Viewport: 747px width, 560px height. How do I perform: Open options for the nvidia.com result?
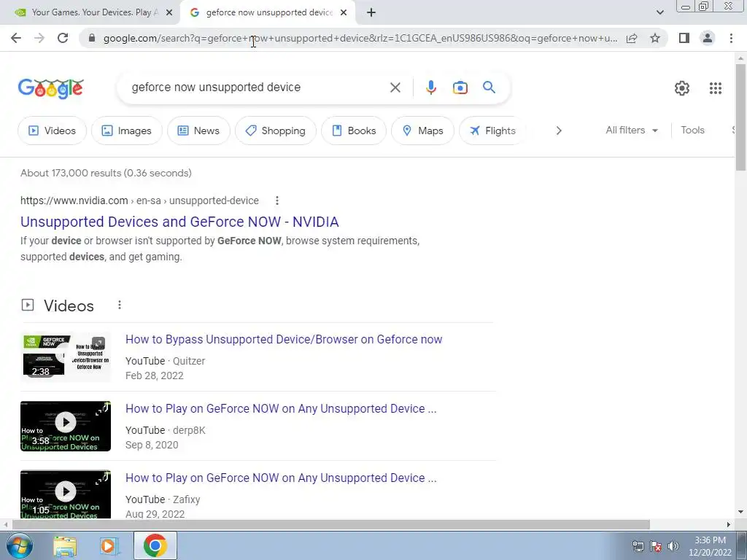(276, 201)
